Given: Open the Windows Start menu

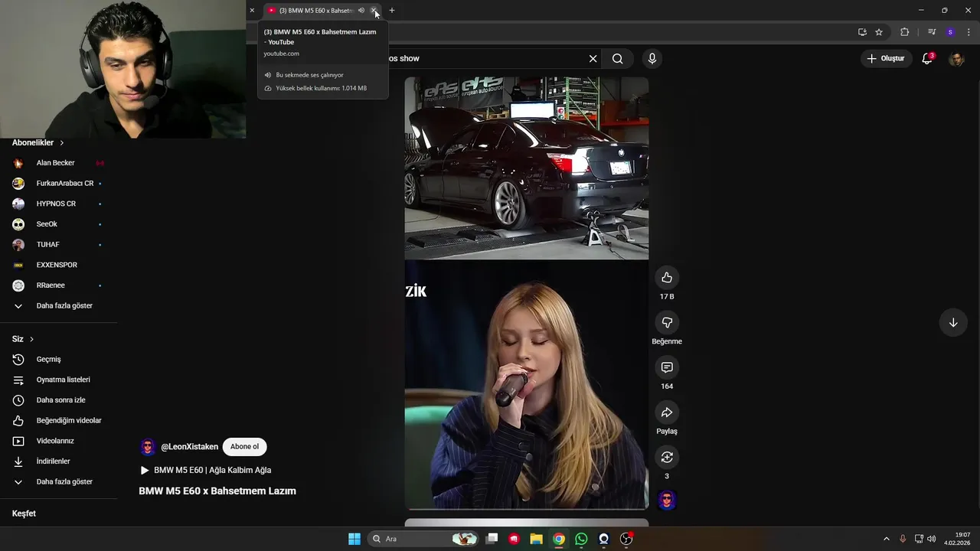Looking at the screenshot, I should point(354,539).
